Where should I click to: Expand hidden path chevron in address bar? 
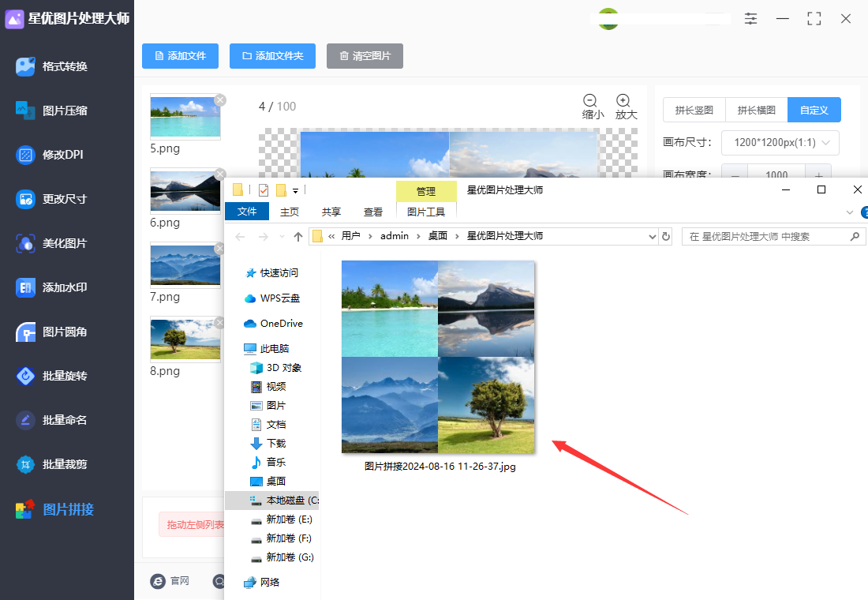[331, 237]
